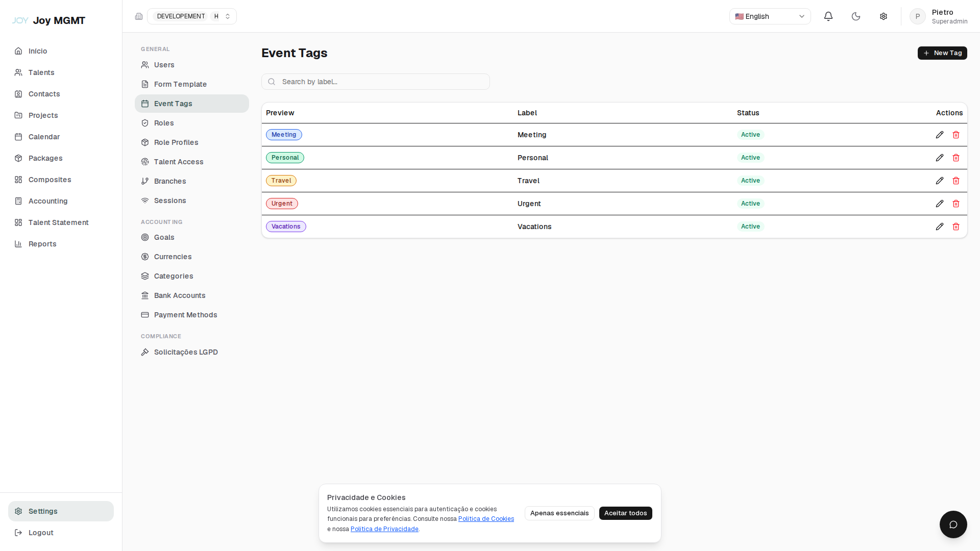Click the search magnifier icon

point(272,82)
